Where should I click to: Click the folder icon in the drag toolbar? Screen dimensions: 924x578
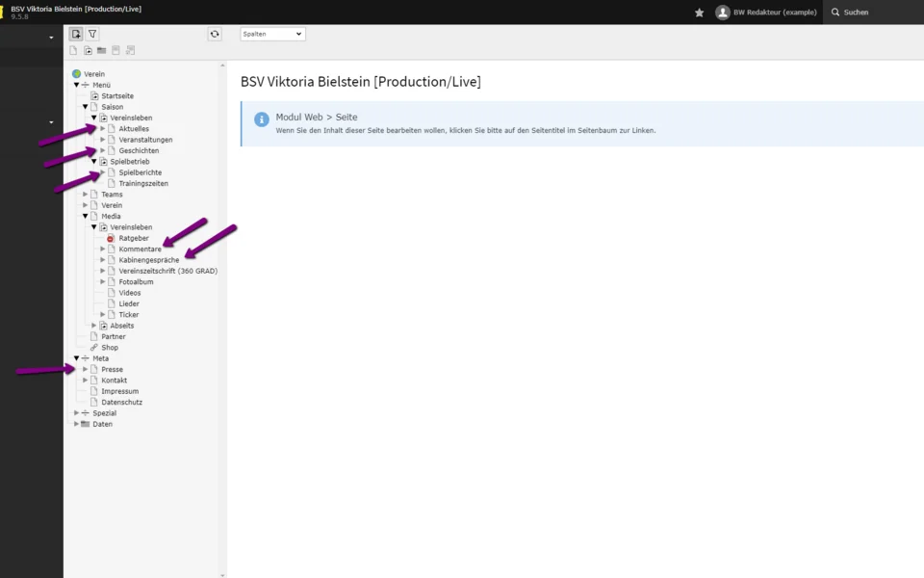click(x=101, y=50)
